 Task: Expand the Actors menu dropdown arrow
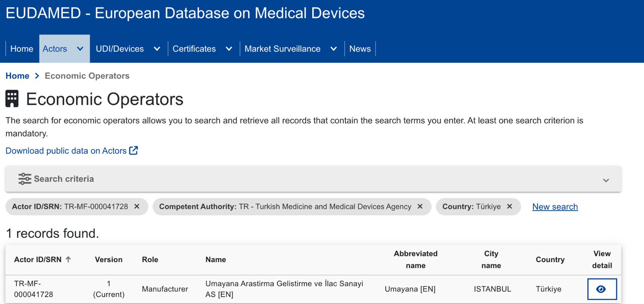pyautogui.click(x=80, y=49)
